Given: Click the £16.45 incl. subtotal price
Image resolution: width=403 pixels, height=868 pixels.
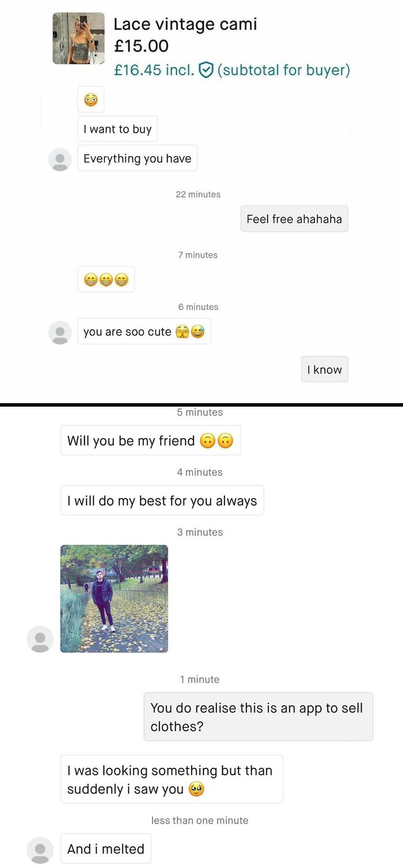Looking at the screenshot, I should click(154, 70).
